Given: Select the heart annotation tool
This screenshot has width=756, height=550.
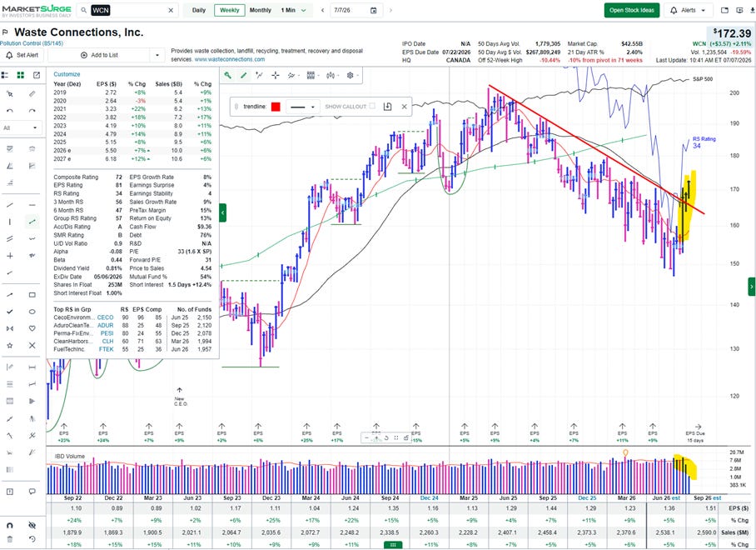Looking at the screenshot, I should [x=32, y=328].
